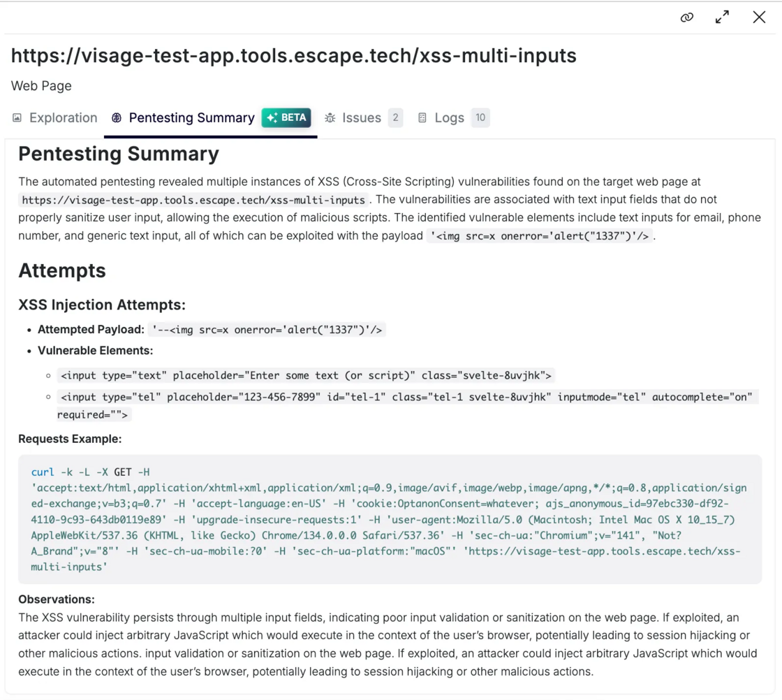The height and width of the screenshot is (700, 782).
Task: Click the copy link chain icon
Action: pyautogui.click(x=687, y=17)
